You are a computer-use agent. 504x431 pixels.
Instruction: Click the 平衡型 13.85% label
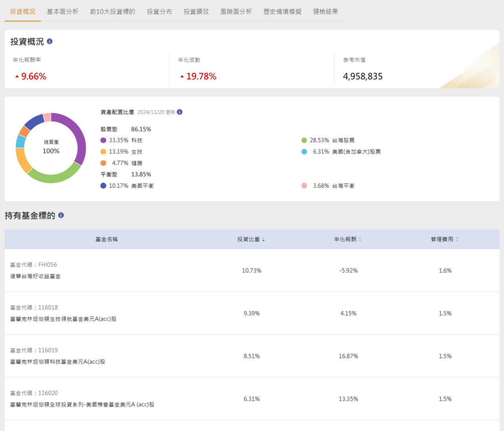[x=126, y=174]
